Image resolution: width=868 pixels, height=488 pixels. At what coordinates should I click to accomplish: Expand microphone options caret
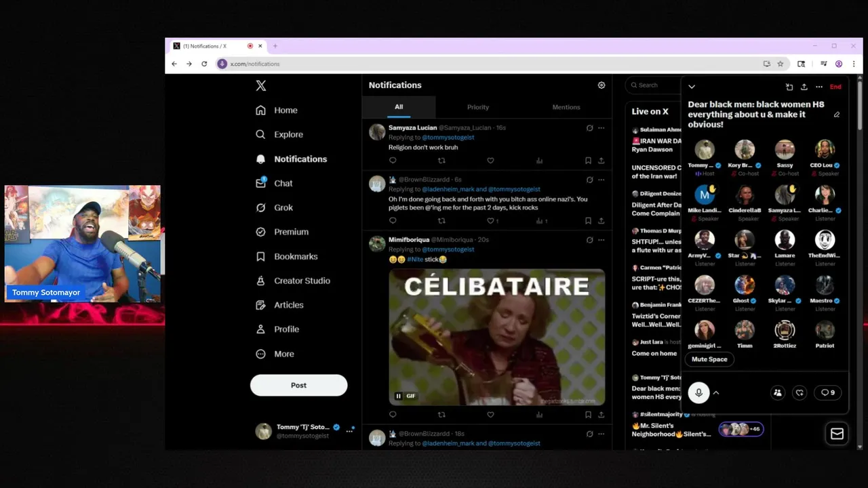point(716,392)
